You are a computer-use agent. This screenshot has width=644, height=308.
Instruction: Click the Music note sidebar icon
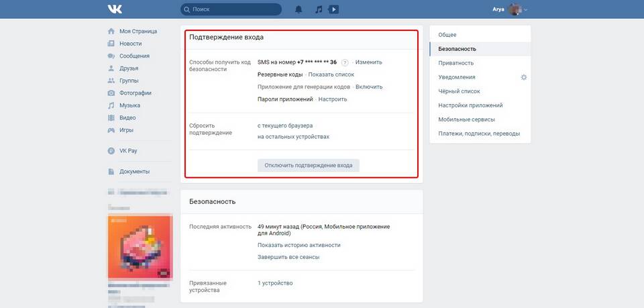pos(111,105)
